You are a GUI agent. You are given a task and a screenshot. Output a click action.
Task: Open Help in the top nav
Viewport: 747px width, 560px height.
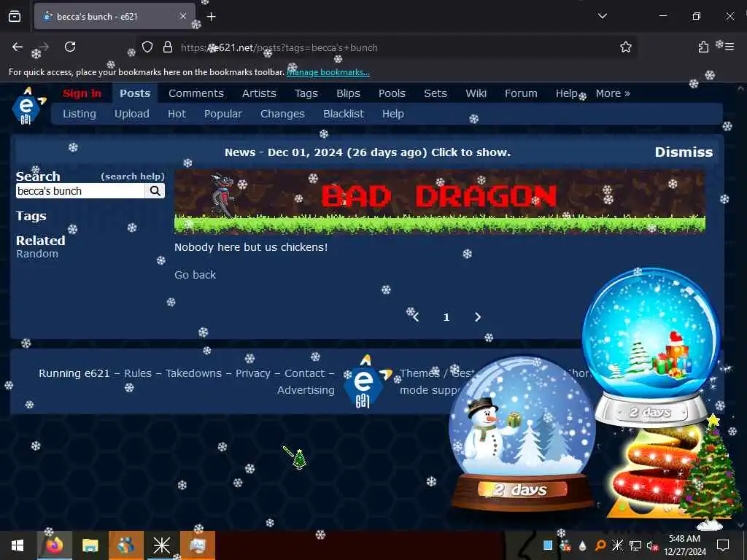pyautogui.click(x=566, y=93)
